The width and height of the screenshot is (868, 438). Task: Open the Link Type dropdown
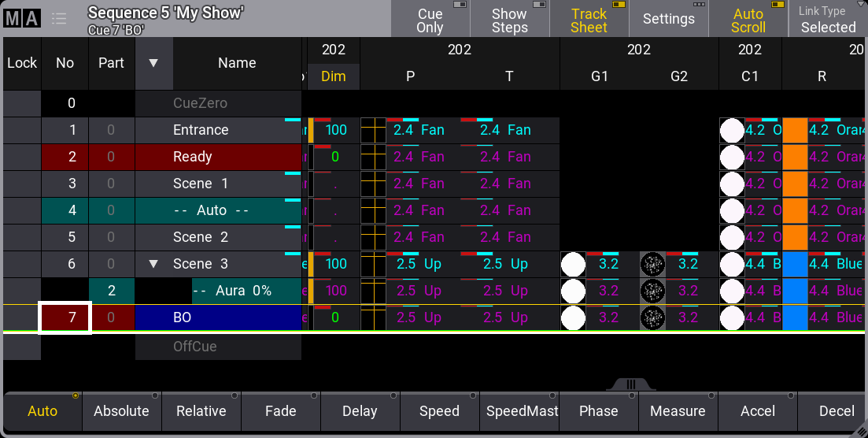click(x=828, y=20)
